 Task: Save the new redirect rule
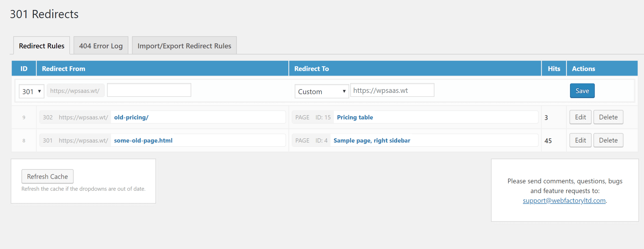(x=582, y=91)
